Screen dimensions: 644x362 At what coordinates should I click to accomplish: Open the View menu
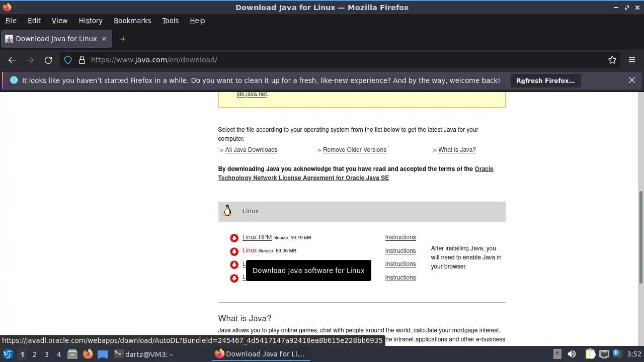click(59, 21)
